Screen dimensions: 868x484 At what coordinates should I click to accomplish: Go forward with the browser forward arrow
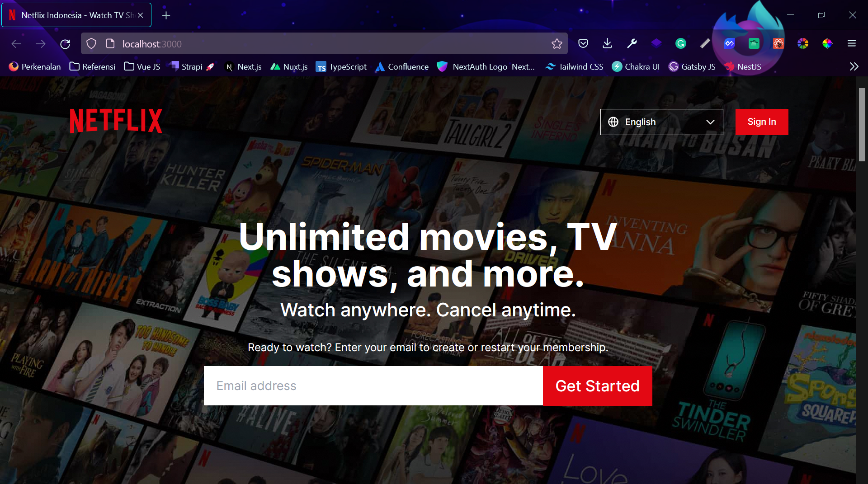41,44
